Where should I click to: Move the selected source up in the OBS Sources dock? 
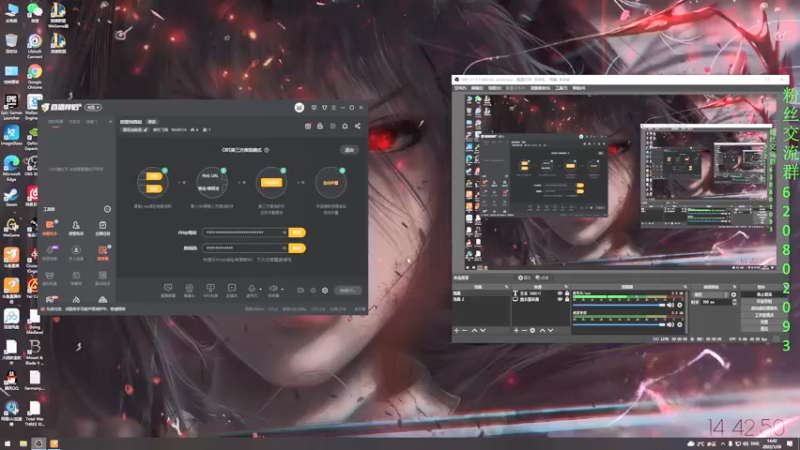(542, 331)
